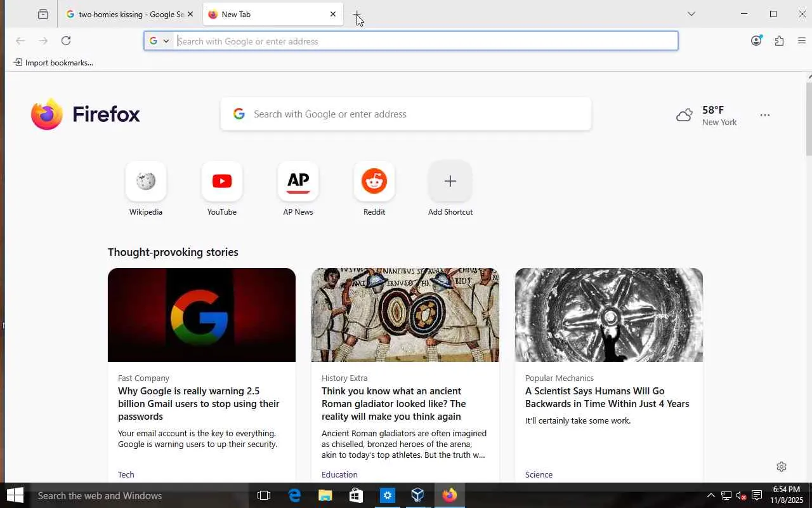Open the network status tray icon

pyautogui.click(x=726, y=495)
